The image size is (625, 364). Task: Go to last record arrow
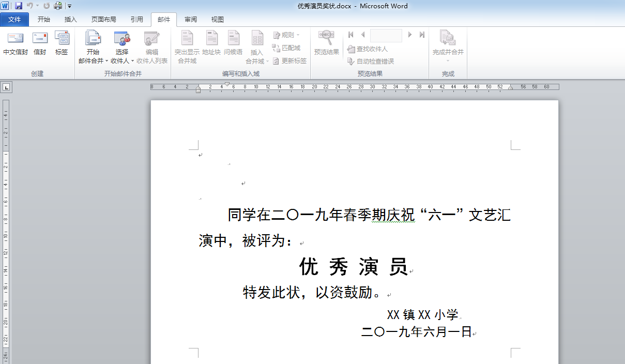click(x=422, y=35)
